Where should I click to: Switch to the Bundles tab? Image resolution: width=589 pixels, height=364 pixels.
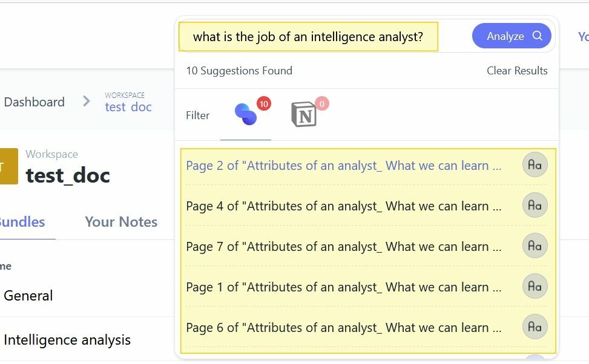coord(22,222)
